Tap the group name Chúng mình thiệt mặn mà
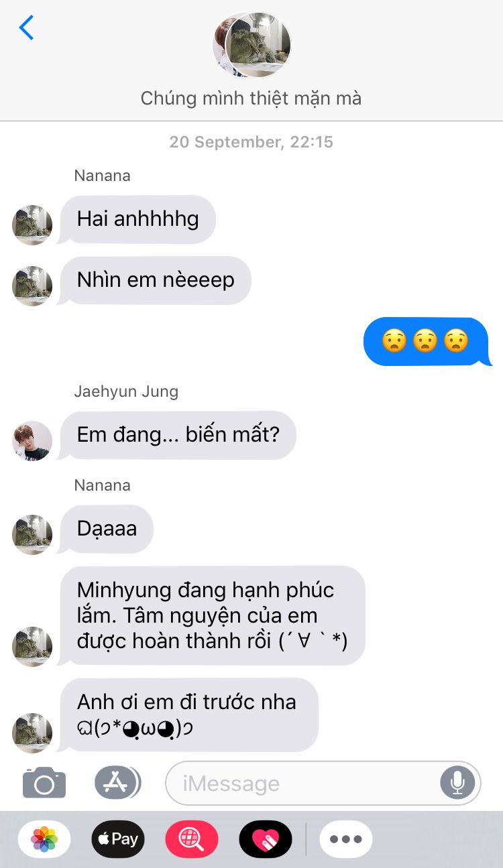Viewport: 503px width, 868px height. 251,99
